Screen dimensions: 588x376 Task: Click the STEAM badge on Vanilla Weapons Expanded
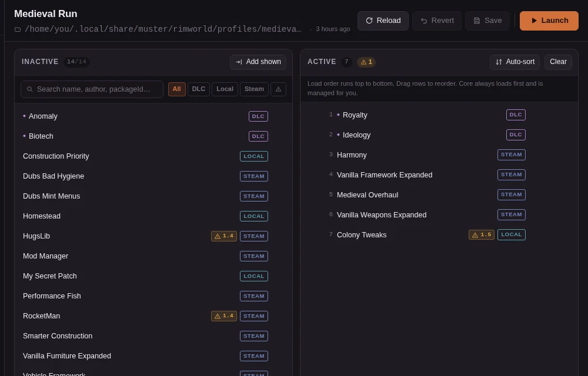pos(512,214)
